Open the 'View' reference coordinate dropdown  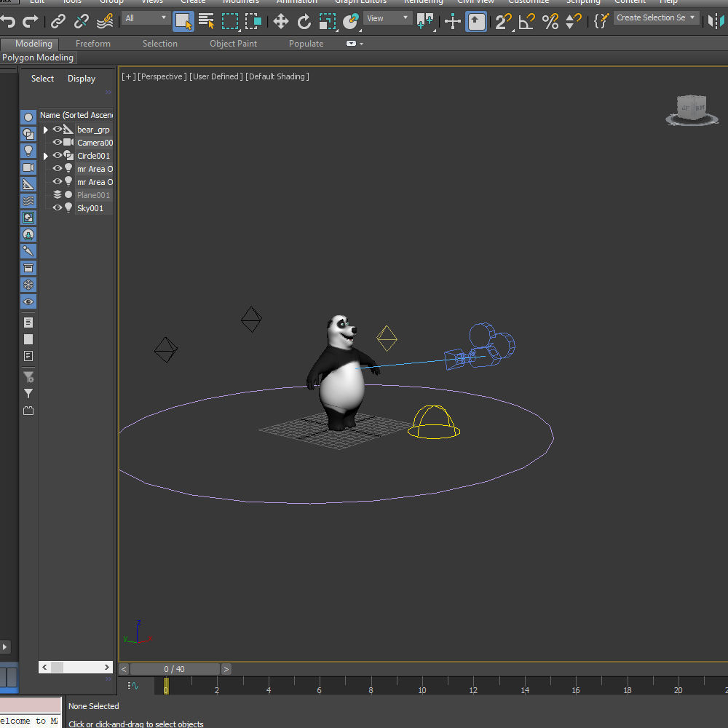388,18
